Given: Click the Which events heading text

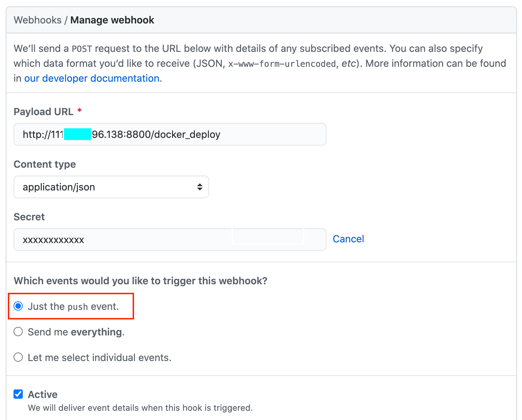Looking at the screenshot, I should click(x=141, y=280).
